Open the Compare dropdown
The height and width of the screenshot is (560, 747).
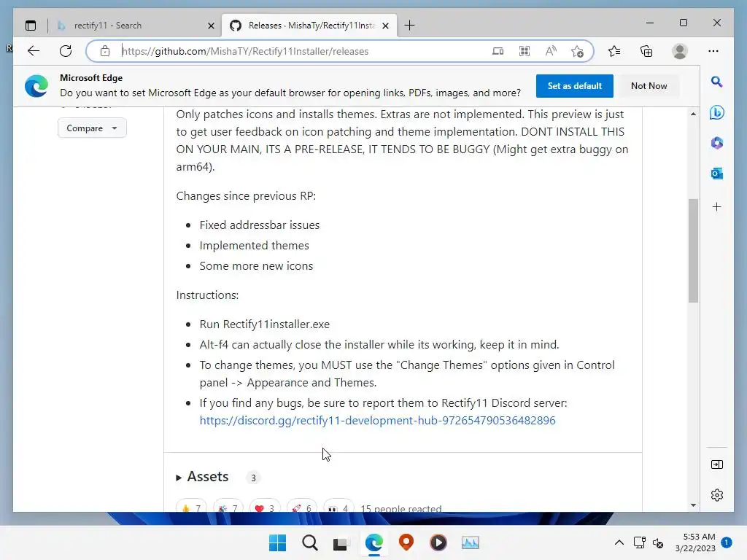pyautogui.click(x=92, y=128)
